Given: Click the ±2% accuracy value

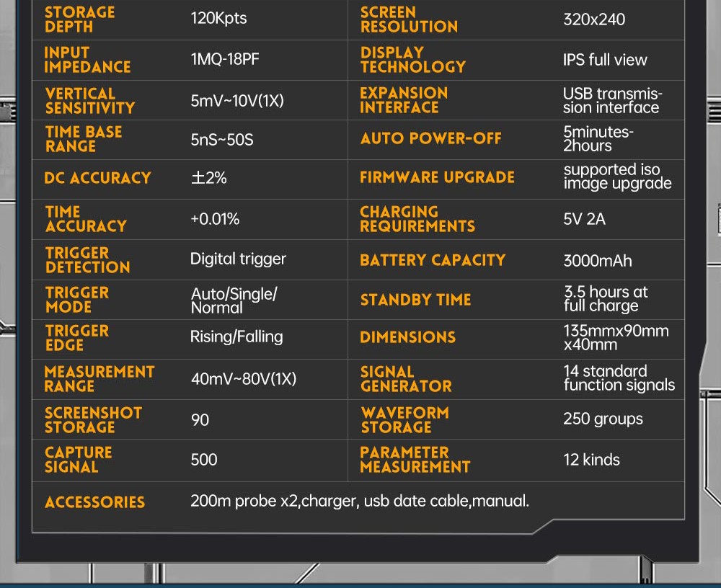Looking at the screenshot, I should point(208,178).
